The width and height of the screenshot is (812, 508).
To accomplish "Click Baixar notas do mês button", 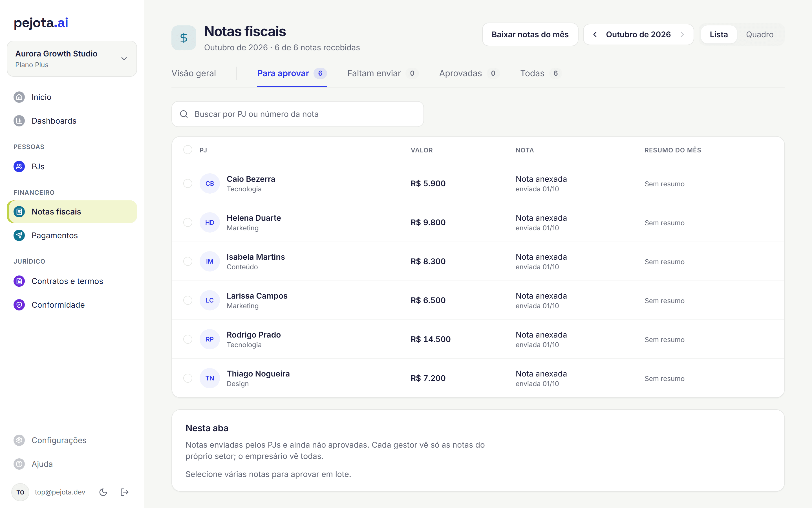I will 530,35.
